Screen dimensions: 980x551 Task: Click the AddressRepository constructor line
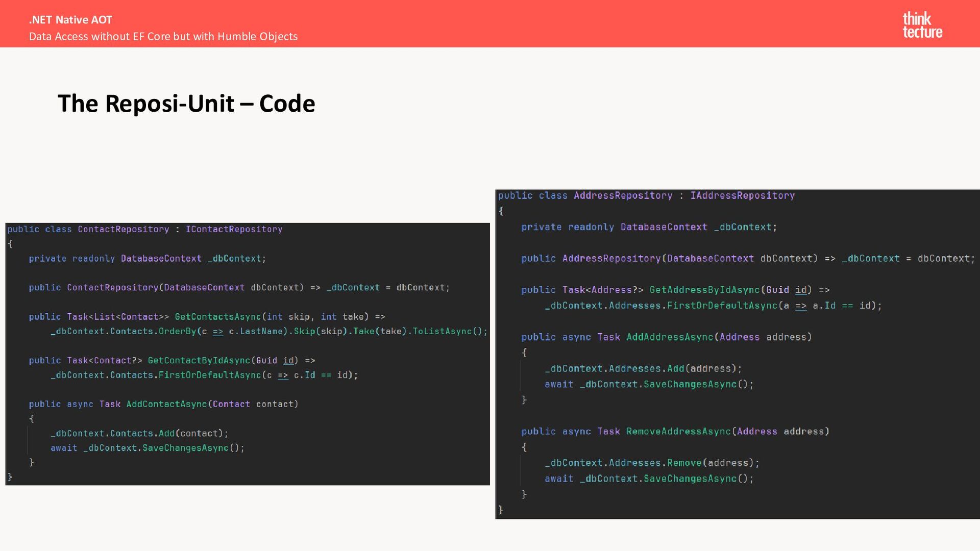(x=748, y=259)
